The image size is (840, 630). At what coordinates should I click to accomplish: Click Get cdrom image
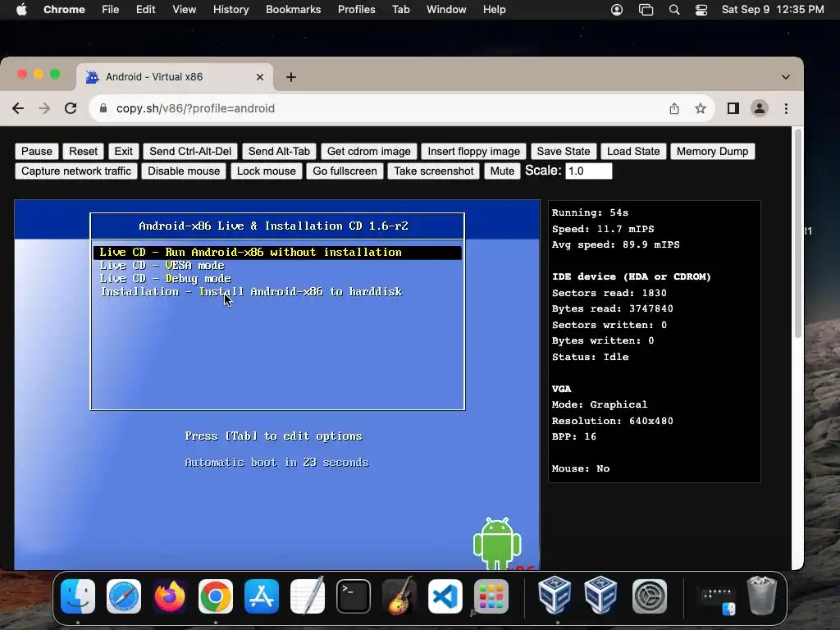pos(368,152)
